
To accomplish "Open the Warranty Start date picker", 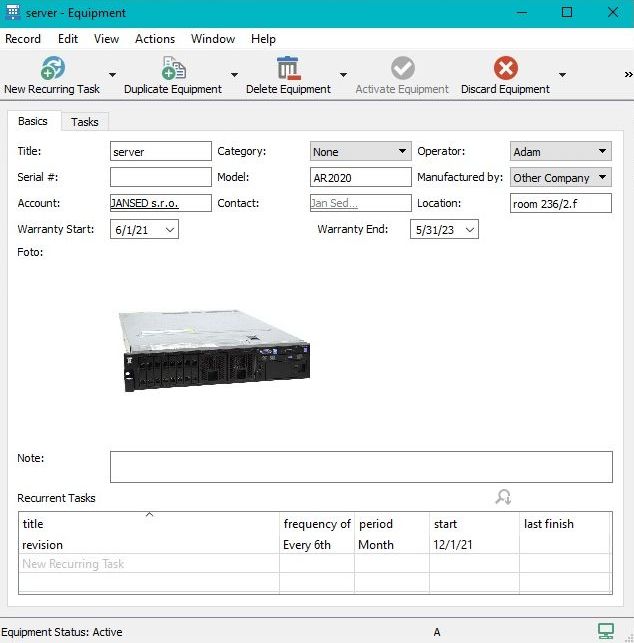I will pos(169,230).
